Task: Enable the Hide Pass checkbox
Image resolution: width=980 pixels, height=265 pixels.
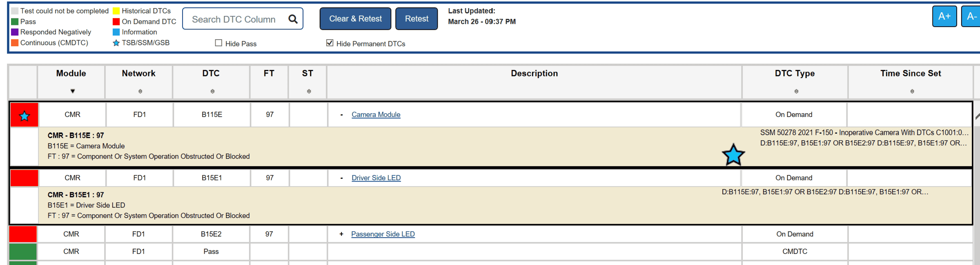Action: [218, 43]
